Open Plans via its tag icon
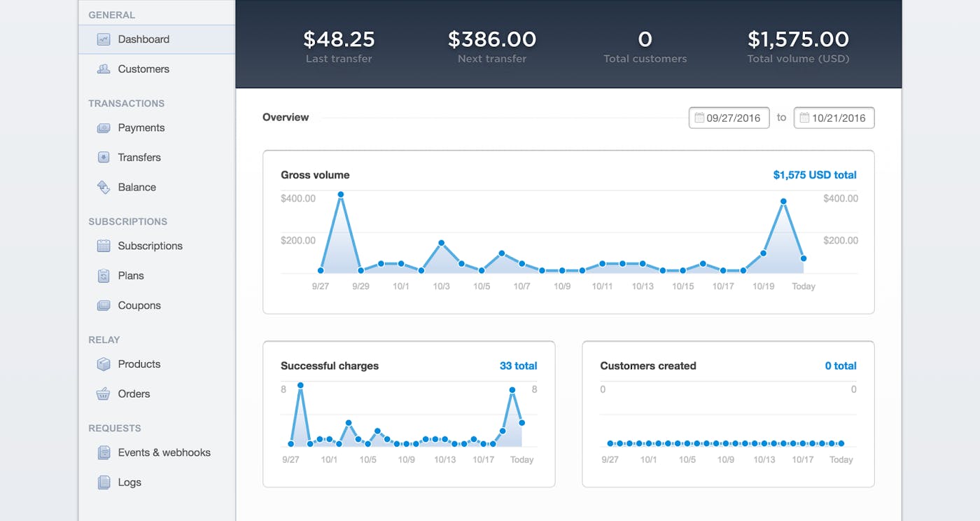Viewport: 980px width, 521px height. [x=103, y=275]
